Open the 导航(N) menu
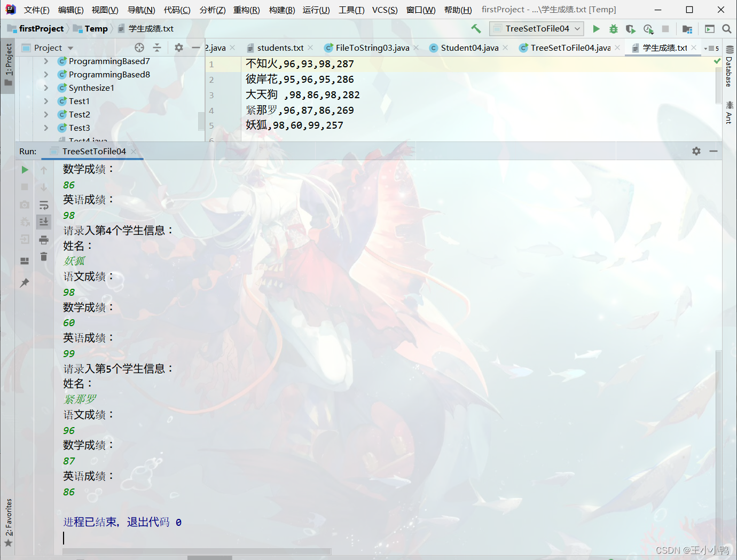737x560 pixels. [141, 10]
